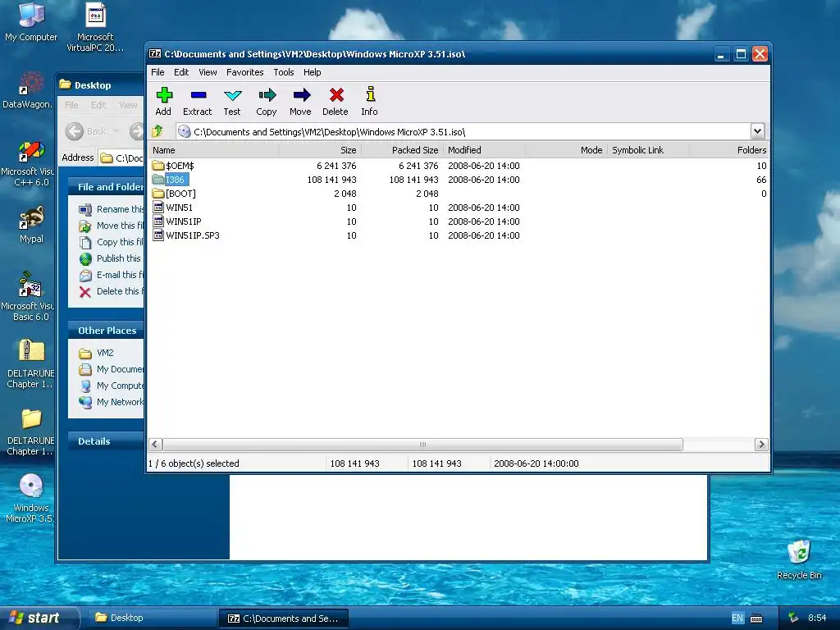Collapse the File and Folder Tasks header
Screen dimensions: 840x630
pos(106,187)
